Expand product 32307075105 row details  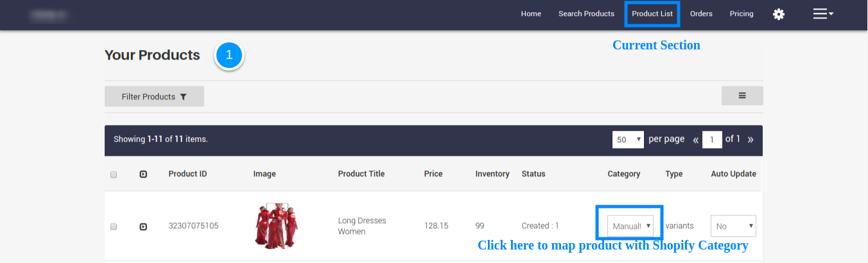(143, 226)
